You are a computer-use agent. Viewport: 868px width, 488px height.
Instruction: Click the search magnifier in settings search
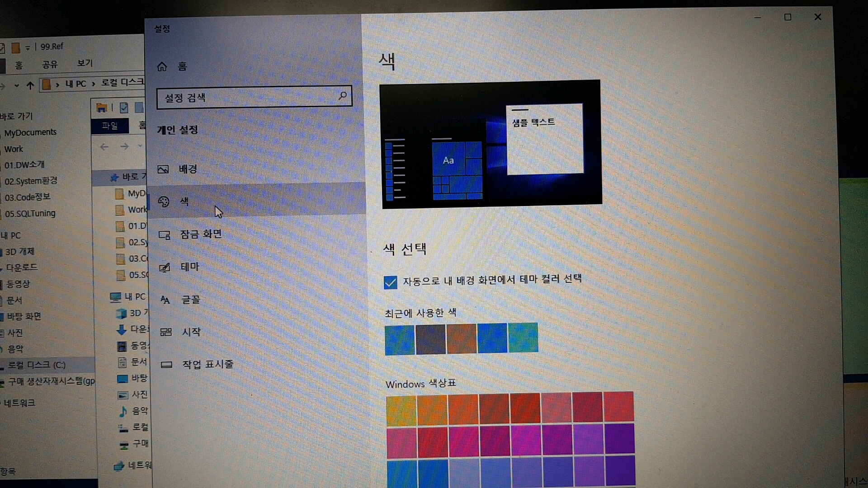[342, 96]
